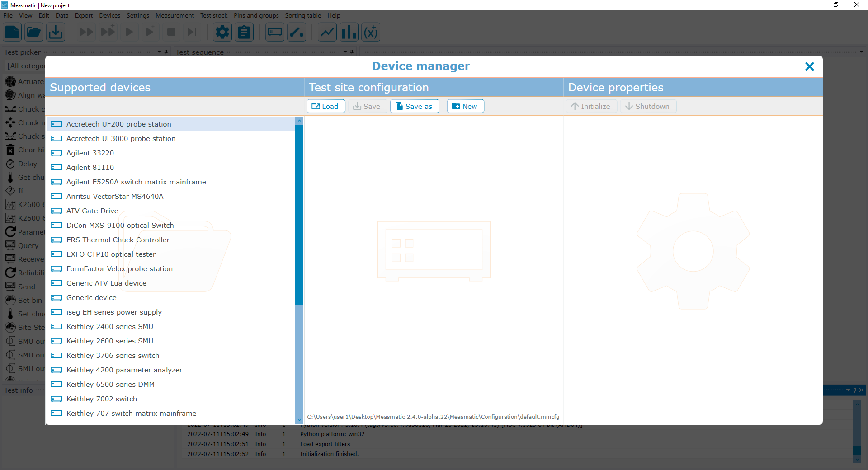Click the single play toolbar button
The image size is (868, 470).
tap(129, 32)
